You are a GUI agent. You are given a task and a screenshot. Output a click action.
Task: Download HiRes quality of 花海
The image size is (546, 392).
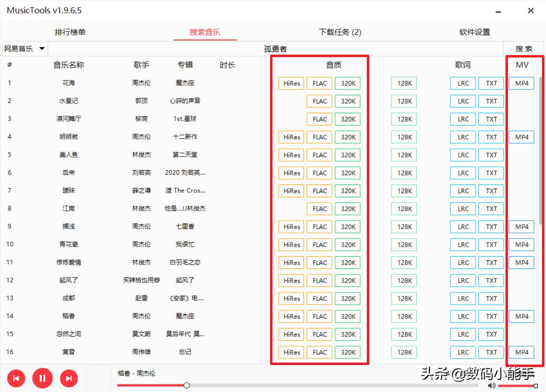tap(291, 83)
